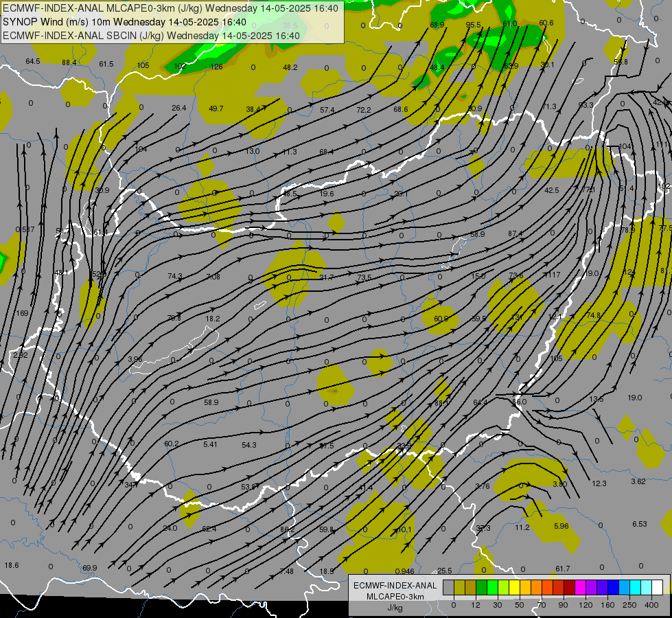The width and height of the screenshot is (672, 618).
Task: Click the map value 169
Action: (x=22, y=313)
